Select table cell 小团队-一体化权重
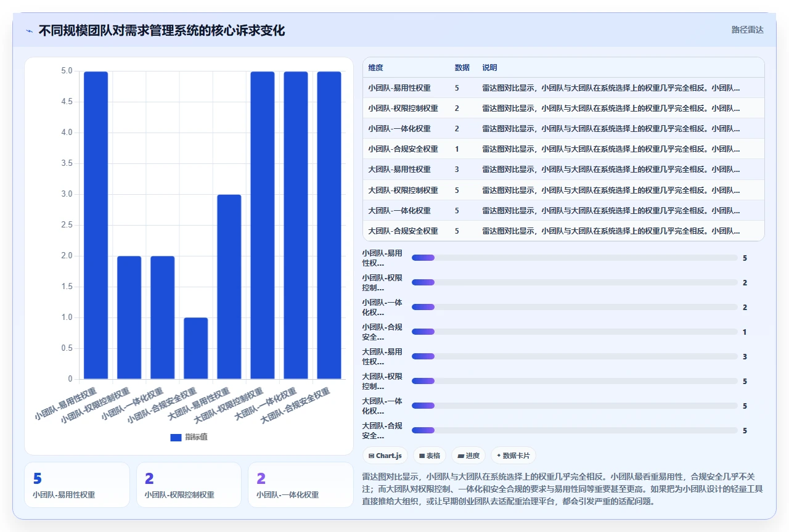Screen dimensions: 789x532 (399, 128)
